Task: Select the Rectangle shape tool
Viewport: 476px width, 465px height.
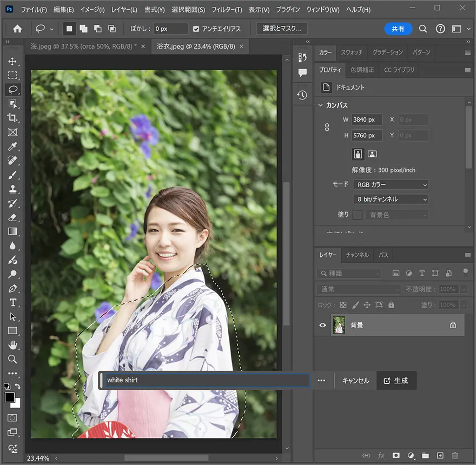Action: (x=12, y=331)
